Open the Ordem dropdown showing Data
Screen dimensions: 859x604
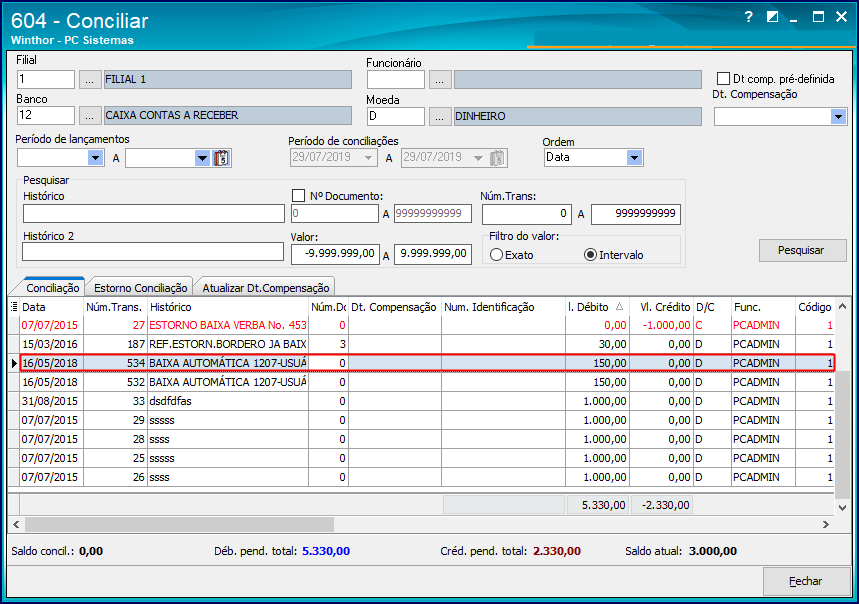[634, 158]
